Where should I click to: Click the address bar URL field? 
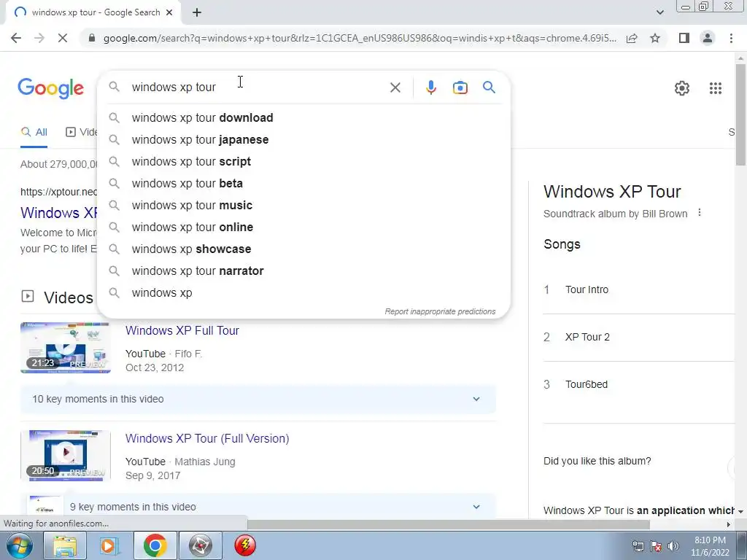coord(359,38)
